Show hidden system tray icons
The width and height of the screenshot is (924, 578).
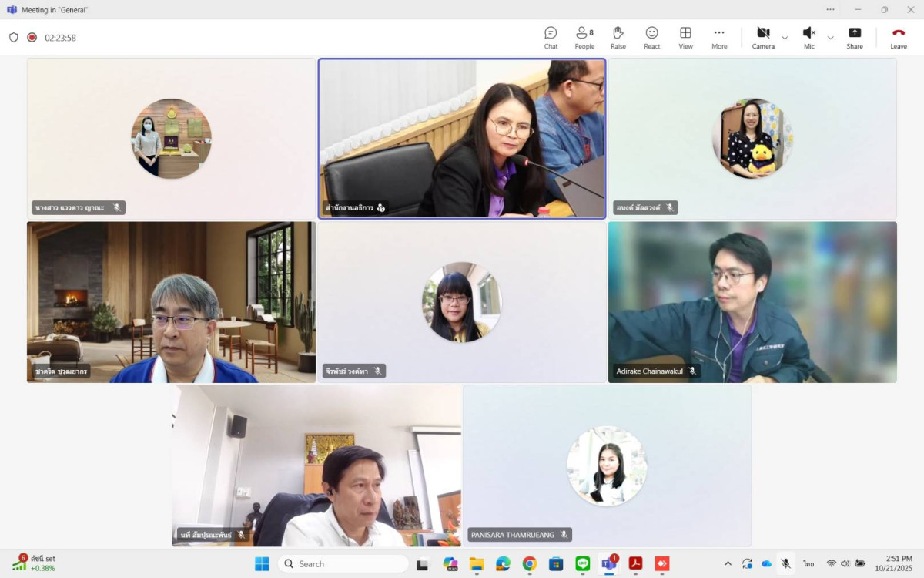[728, 563]
